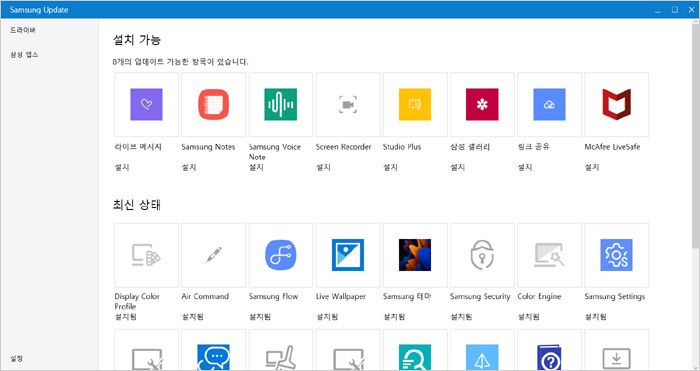Viewport: 700px width, 371px height.
Task: Open the Samsung Flow icon
Action: click(281, 255)
